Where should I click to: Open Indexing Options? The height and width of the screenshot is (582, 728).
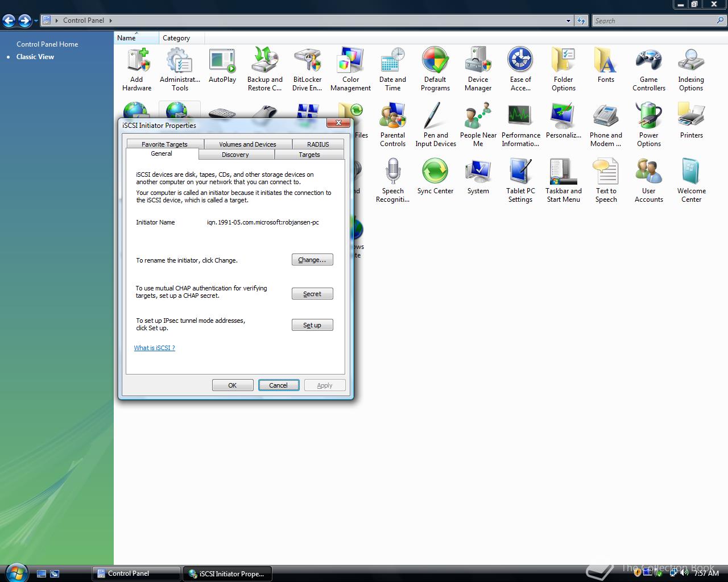point(691,69)
